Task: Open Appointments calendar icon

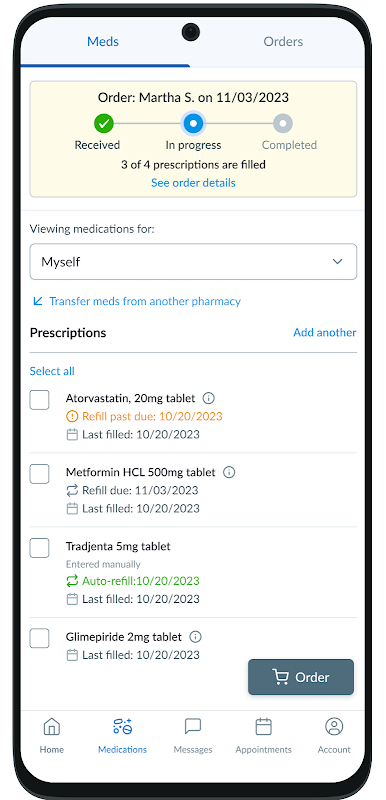Action: tap(263, 727)
